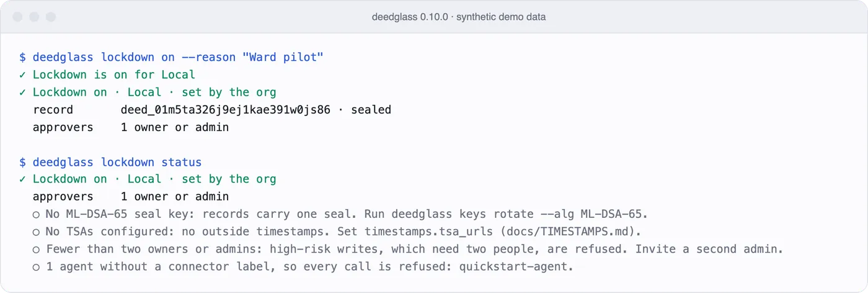868x293 pixels.
Task: Click '1 owner or admin' value under the record line
Action: click(175, 127)
